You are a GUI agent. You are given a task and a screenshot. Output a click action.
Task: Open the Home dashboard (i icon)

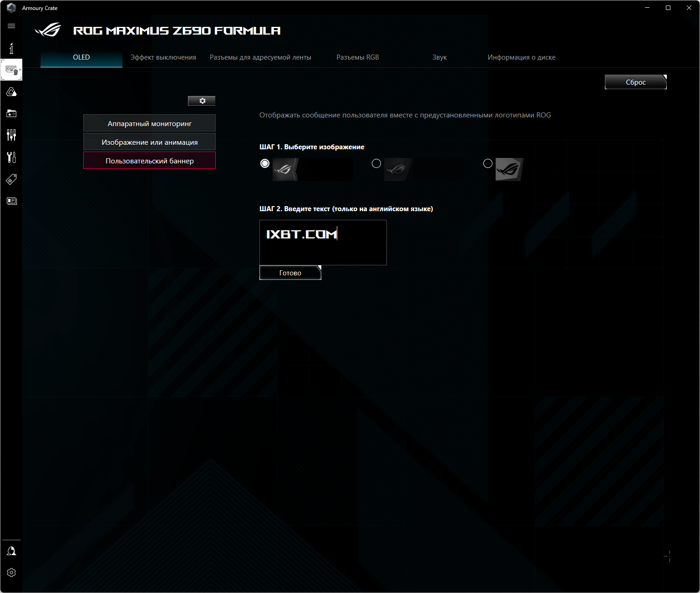click(x=11, y=48)
